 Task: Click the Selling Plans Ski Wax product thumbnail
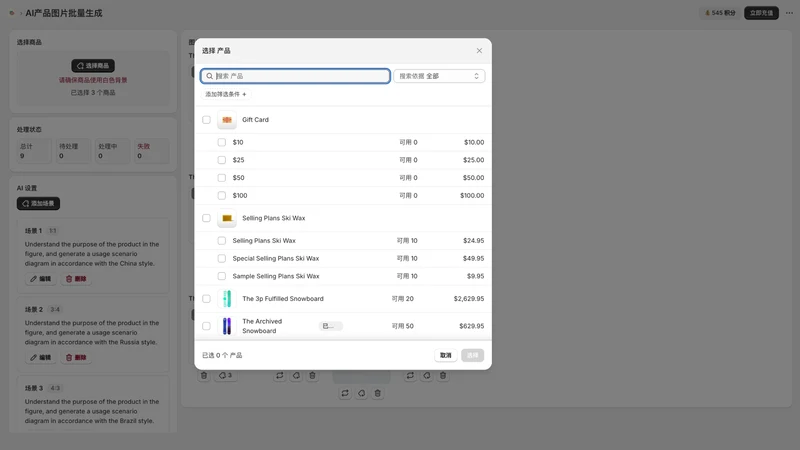point(227,218)
